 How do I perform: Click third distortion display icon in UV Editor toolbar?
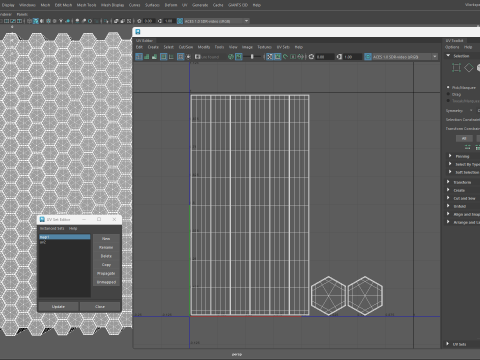pos(154,57)
